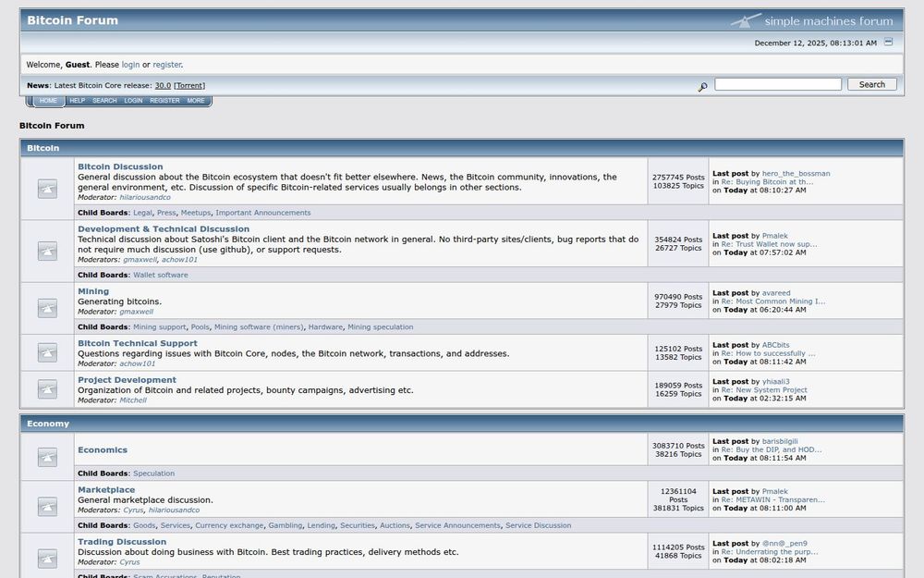Click the Economics board status icon
The height and width of the screenshot is (578, 924).
[x=48, y=457]
